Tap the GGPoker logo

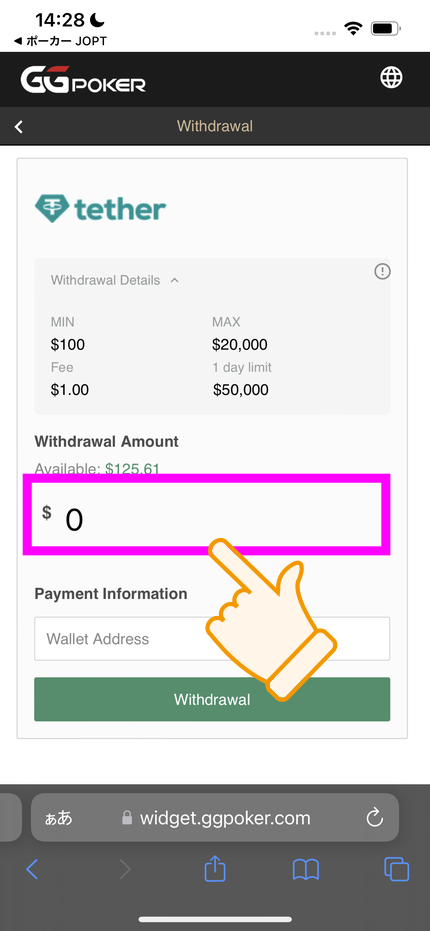coord(83,80)
